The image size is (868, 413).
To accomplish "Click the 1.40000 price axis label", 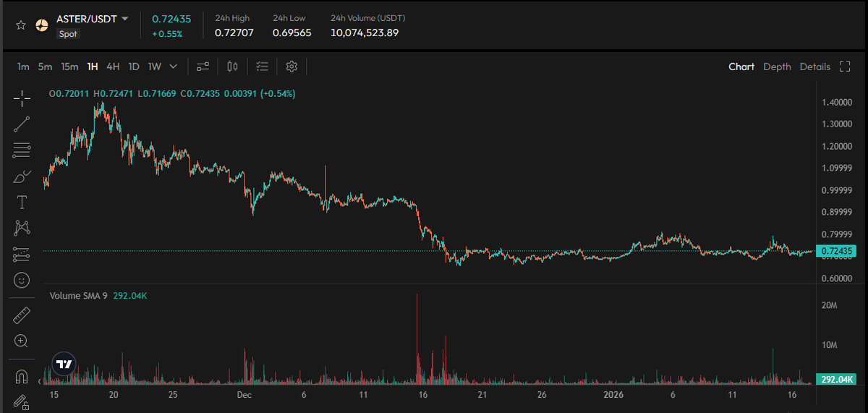I will (x=837, y=103).
